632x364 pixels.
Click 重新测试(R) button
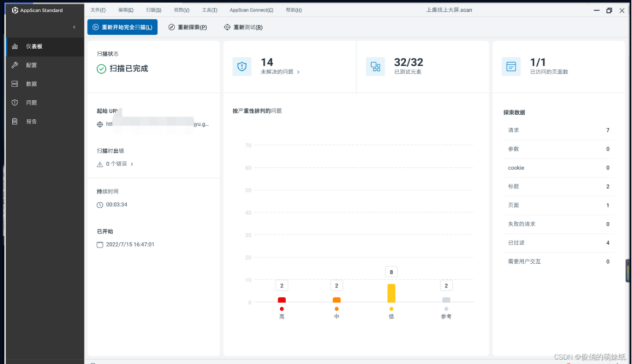(243, 27)
